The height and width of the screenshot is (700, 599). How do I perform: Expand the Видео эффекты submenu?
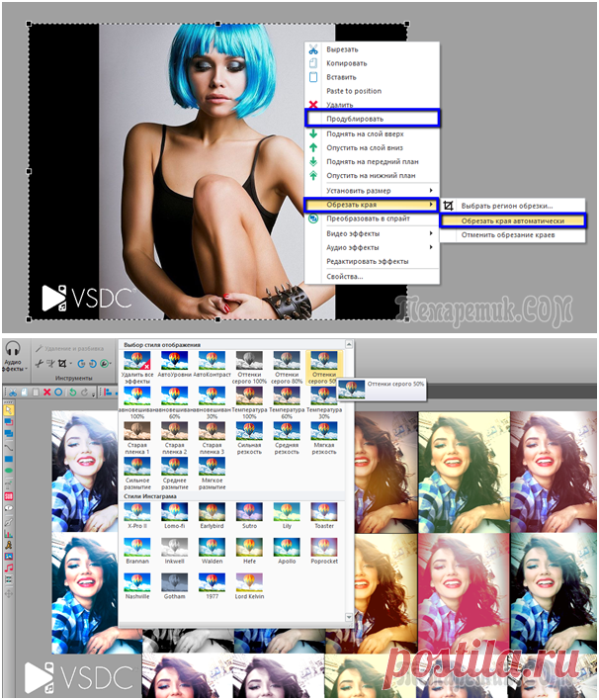click(431, 233)
